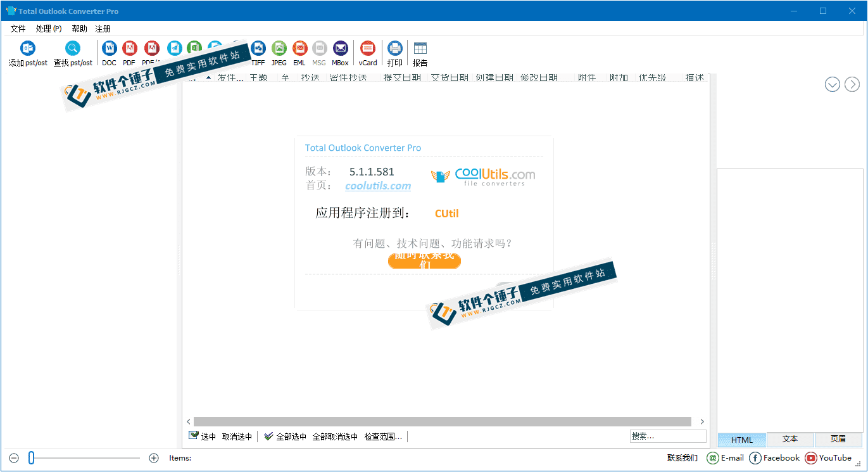
Task: Sort by the 提交日期 column header
Action: [402, 77]
